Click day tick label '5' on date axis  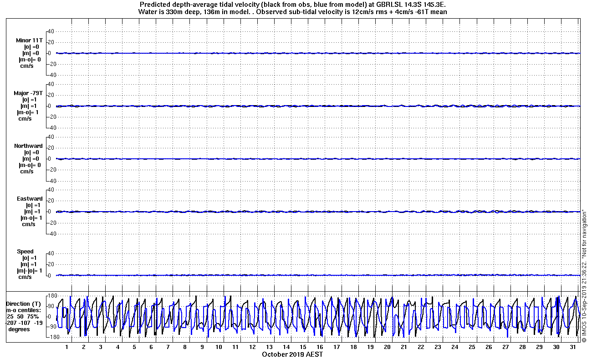coord(134,347)
